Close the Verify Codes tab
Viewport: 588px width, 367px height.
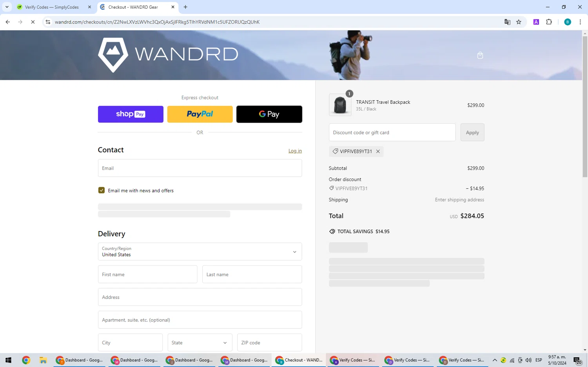[89, 7]
